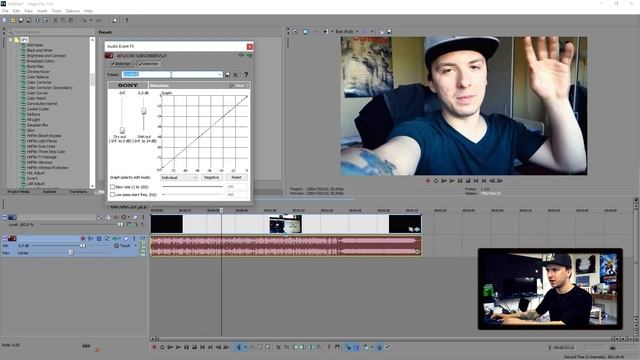The width and height of the screenshot is (640, 360).
Task: Click the stop button in timeline transport
Action: (194, 347)
